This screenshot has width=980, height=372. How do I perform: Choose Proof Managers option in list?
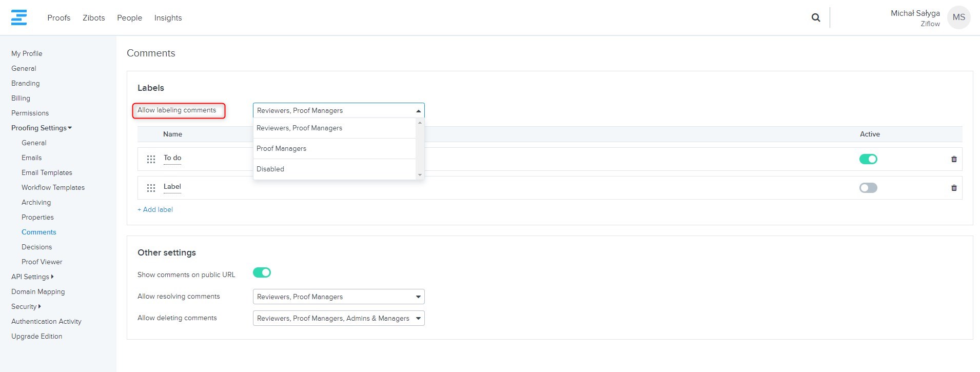(281, 148)
